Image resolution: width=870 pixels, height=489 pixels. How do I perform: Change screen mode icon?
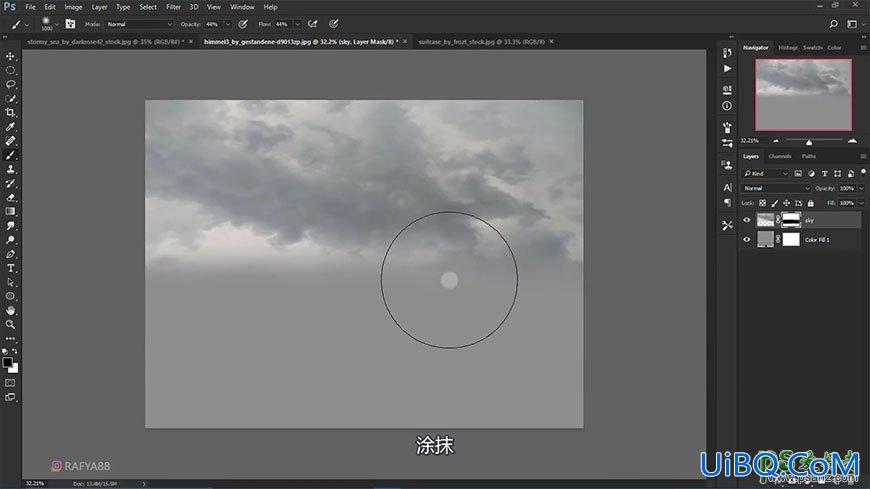click(10, 397)
